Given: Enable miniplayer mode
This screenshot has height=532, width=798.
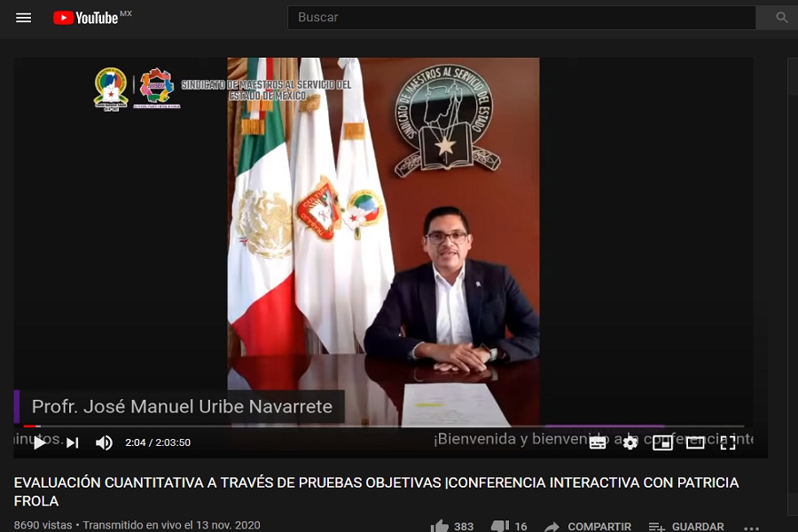Looking at the screenshot, I should point(662,442).
